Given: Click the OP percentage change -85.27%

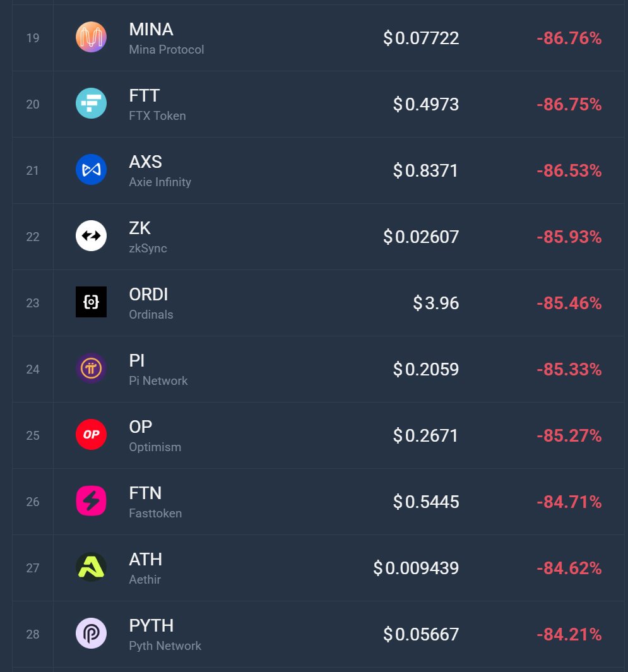Looking at the screenshot, I should click(x=569, y=435).
